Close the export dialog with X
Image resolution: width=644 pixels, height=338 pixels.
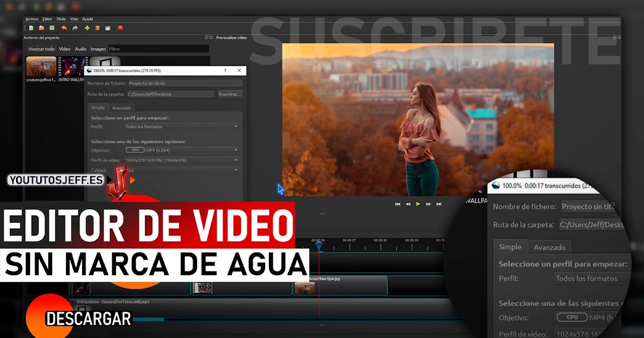click(x=239, y=70)
